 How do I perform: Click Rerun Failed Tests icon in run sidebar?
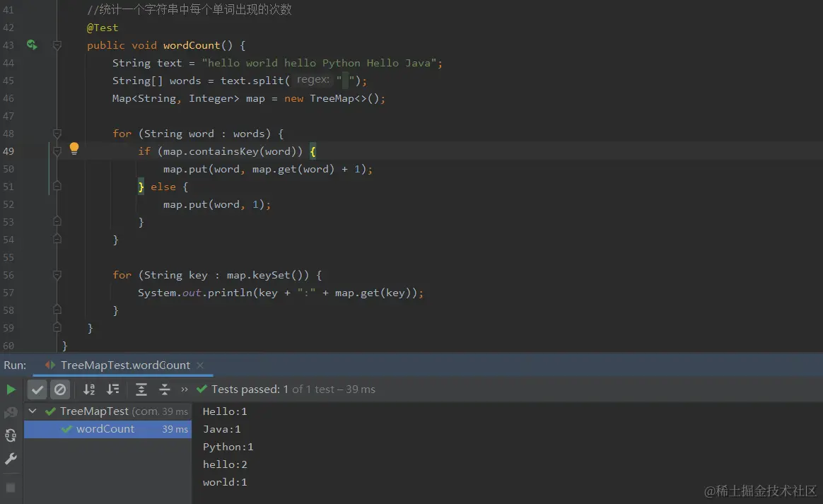(11, 413)
